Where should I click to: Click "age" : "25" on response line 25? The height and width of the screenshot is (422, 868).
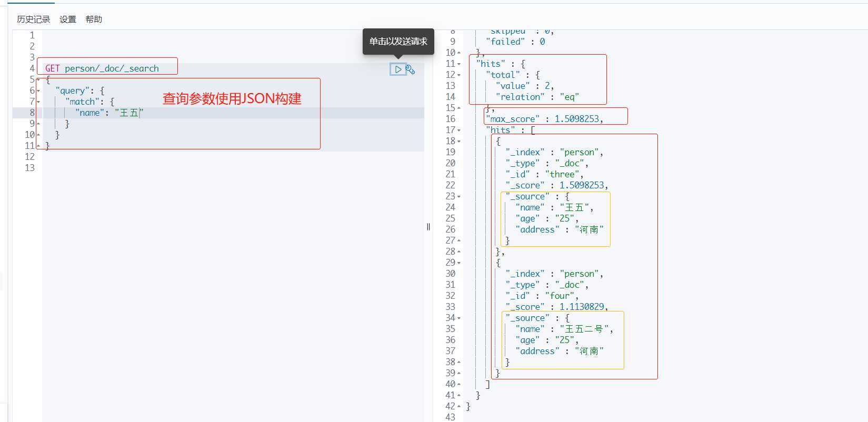(547, 218)
